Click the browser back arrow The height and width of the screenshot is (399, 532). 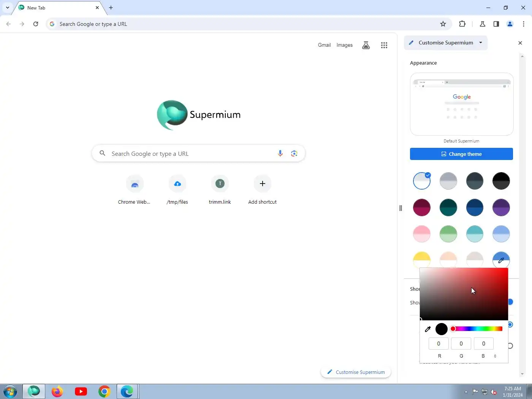coord(8,24)
